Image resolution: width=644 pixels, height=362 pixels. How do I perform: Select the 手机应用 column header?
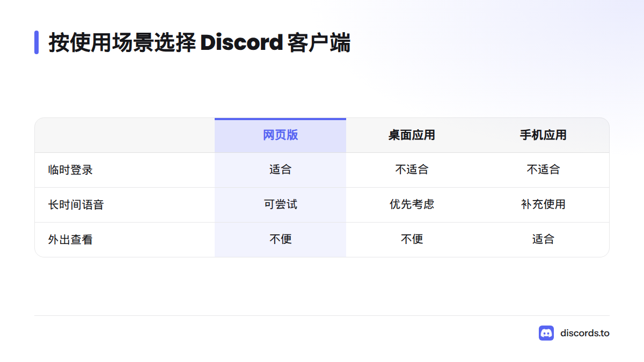tap(543, 135)
